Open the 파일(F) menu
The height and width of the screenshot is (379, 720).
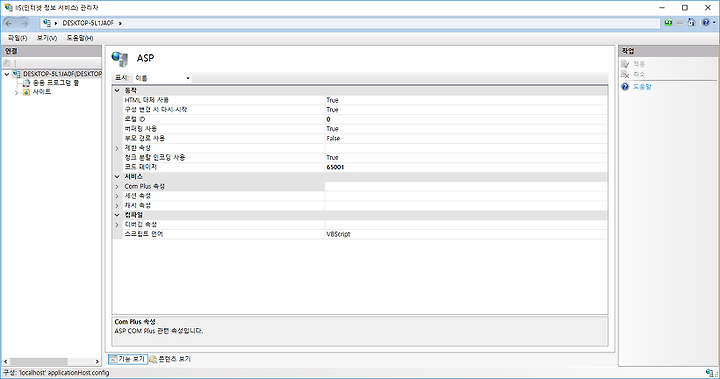click(17, 38)
